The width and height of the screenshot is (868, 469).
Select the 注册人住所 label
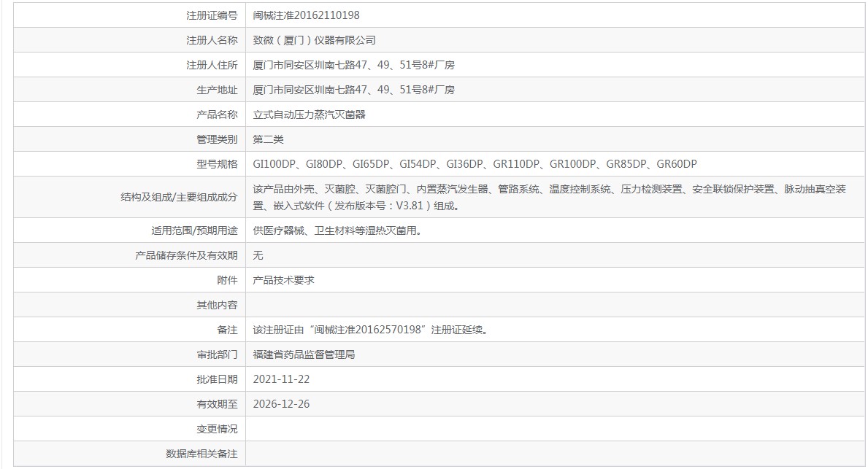point(212,65)
